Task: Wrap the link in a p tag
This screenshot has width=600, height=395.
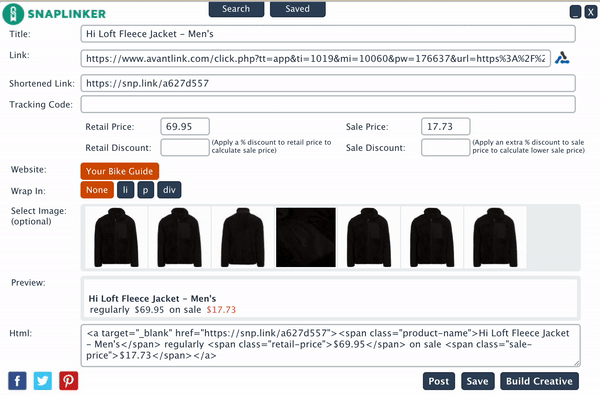Action: 145,190
